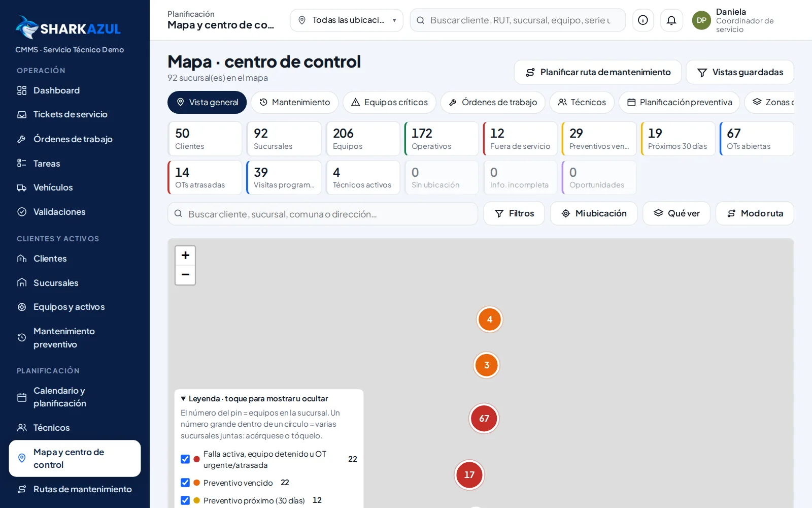
Task: Uncheck the Preventivo vencido legend checkbox
Action: 185,483
